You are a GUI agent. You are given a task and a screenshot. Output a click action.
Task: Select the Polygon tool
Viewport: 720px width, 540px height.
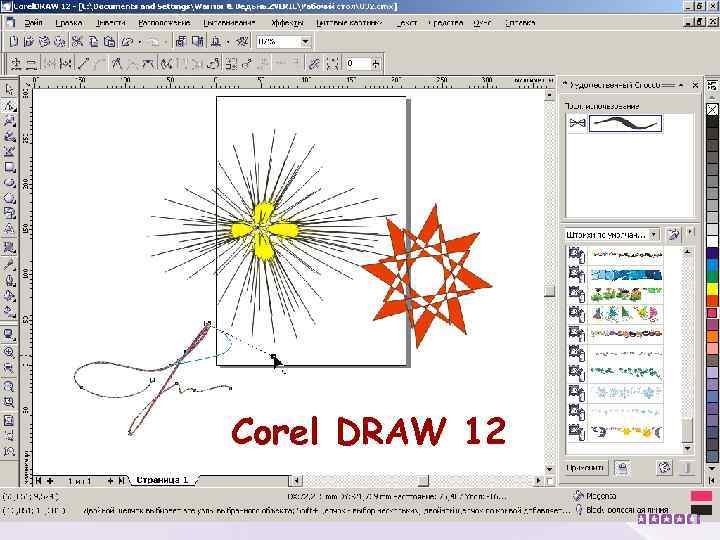coord(10,198)
